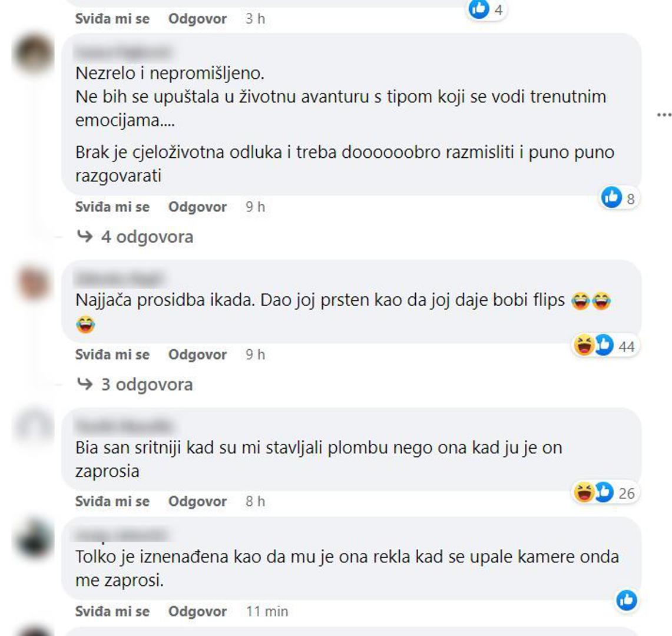Viewport: 672px width, 636px height.
Task: Open '11 min' timestamp of last comment
Action: 267,611
